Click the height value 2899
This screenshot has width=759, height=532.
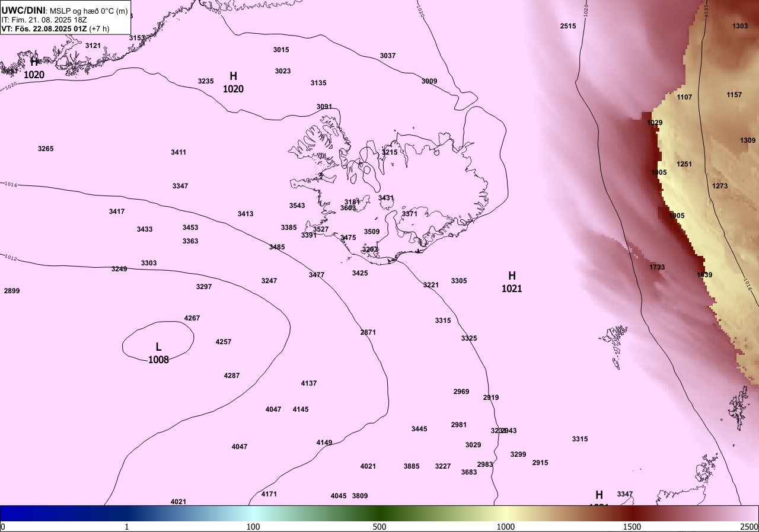[12, 291]
